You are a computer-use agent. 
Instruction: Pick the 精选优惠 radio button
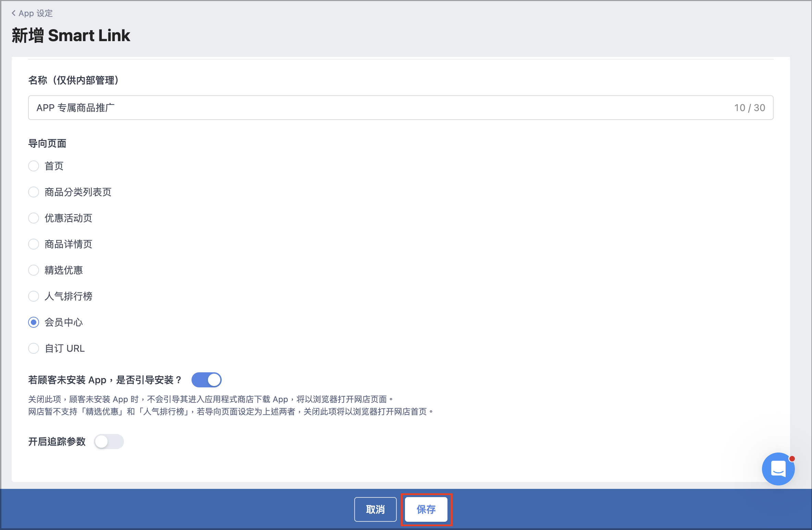(34, 270)
